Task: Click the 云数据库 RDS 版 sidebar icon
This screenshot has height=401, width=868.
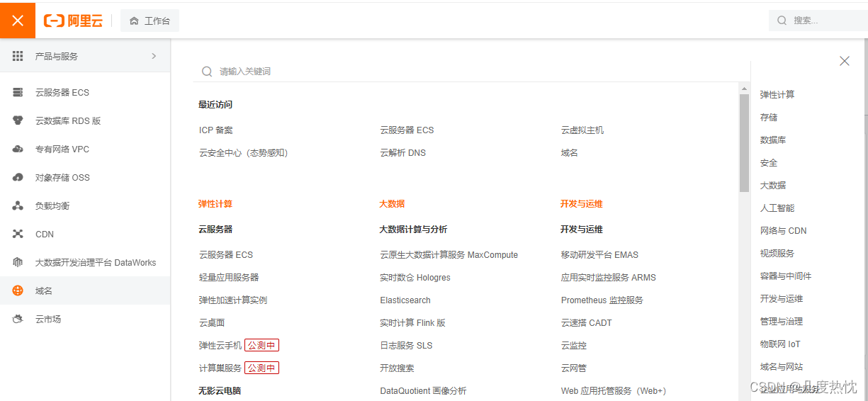Action: click(18, 120)
